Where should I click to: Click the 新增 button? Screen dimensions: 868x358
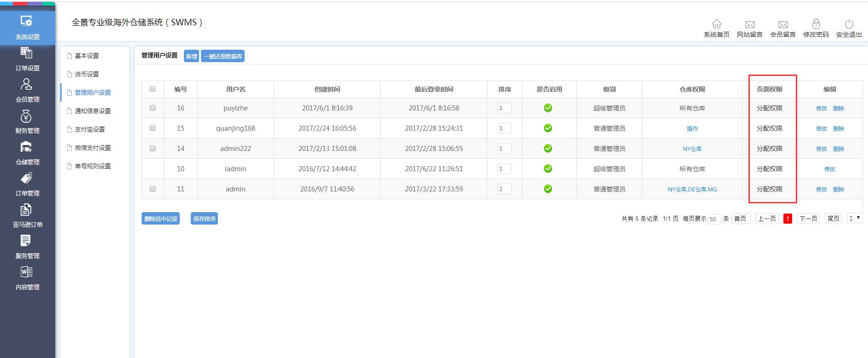pos(191,56)
